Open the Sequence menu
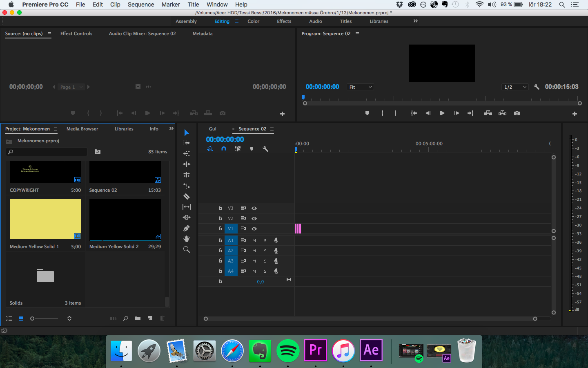Screen dimensions: 588x368 (x=141, y=4)
